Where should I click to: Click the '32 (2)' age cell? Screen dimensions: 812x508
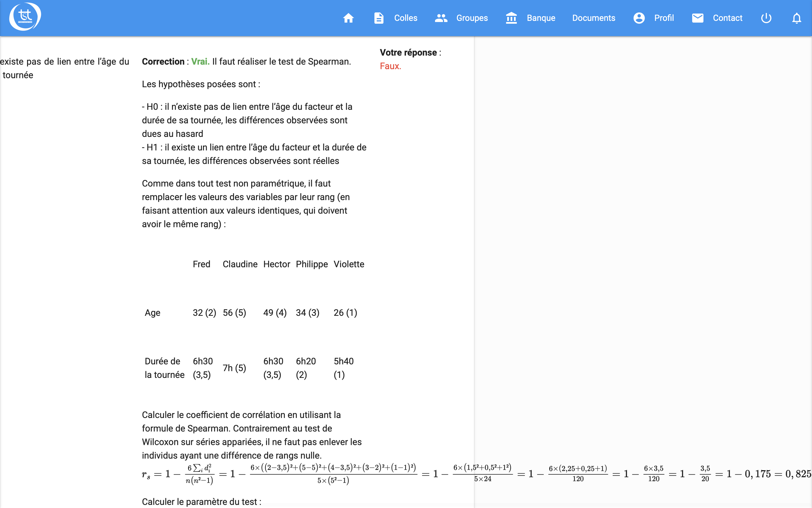(204, 313)
